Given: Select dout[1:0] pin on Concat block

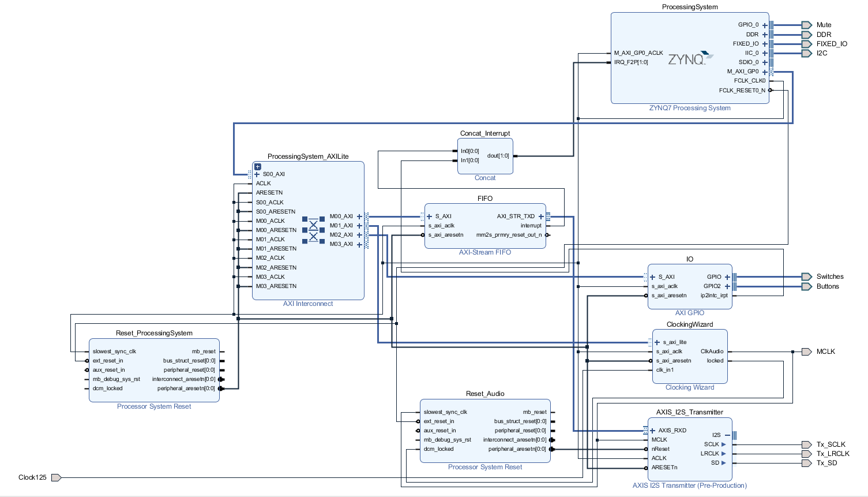Looking at the screenshot, I should [x=498, y=156].
